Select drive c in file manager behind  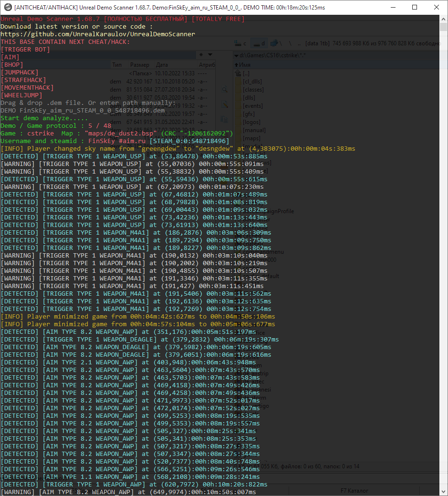point(240,43)
